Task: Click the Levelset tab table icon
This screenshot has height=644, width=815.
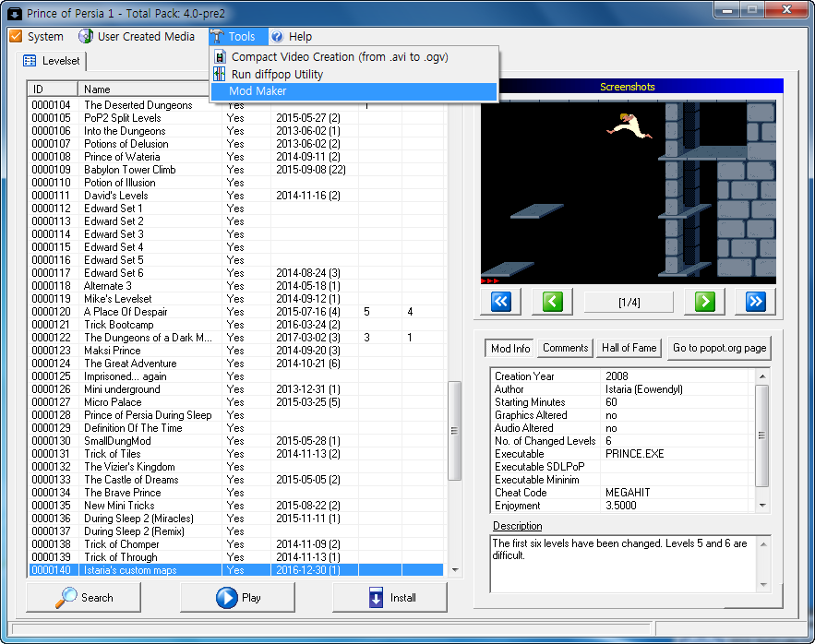Action: (x=30, y=61)
